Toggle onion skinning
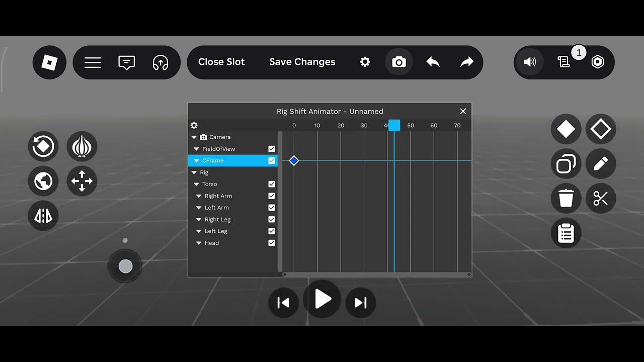 82,147
